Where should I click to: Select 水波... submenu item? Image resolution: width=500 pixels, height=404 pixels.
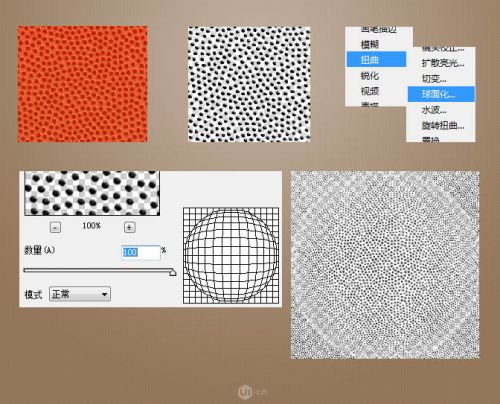click(x=434, y=110)
